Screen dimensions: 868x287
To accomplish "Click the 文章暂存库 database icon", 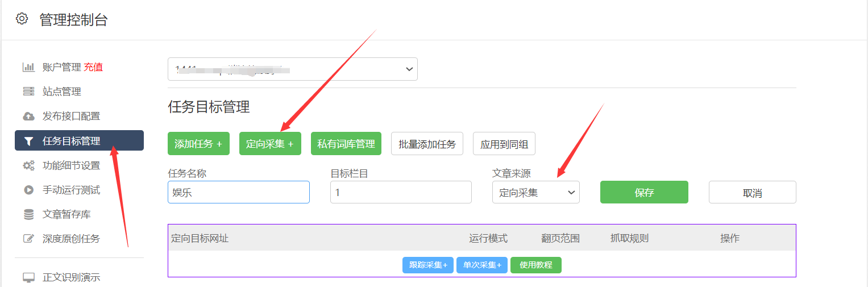I will (x=28, y=214).
